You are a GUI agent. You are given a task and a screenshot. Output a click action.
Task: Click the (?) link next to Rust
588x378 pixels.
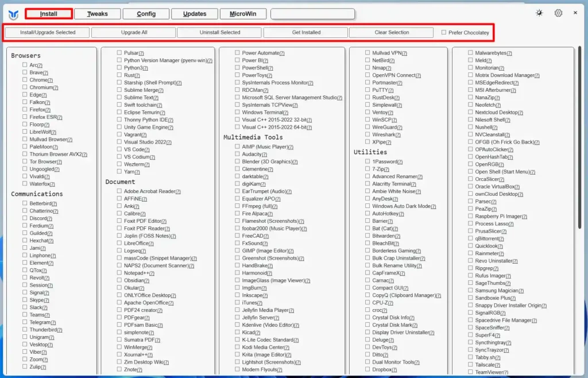pyautogui.click(x=137, y=75)
